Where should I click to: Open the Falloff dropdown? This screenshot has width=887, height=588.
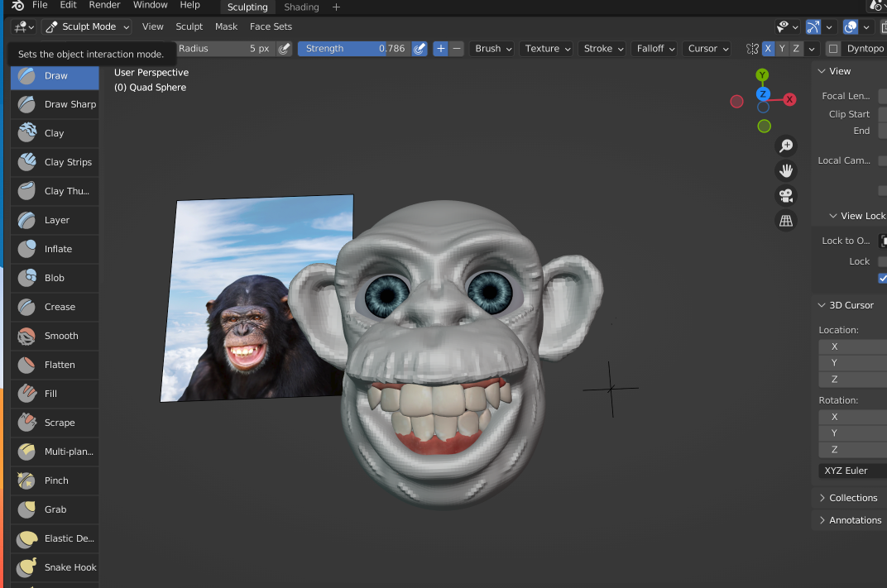point(655,49)
